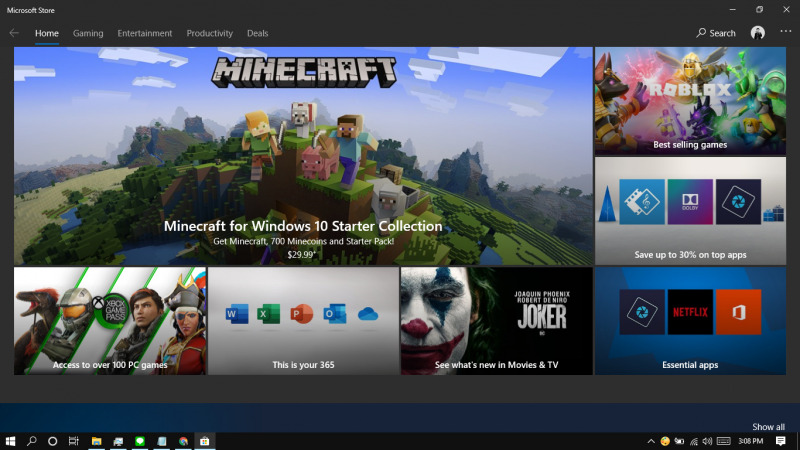
Task: Click the Netflix app icon
Action: pos(690,312)
